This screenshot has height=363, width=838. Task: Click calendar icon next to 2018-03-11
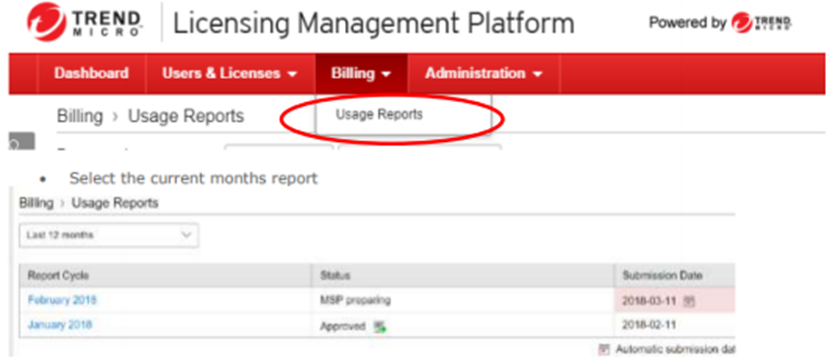pos(689,302)
